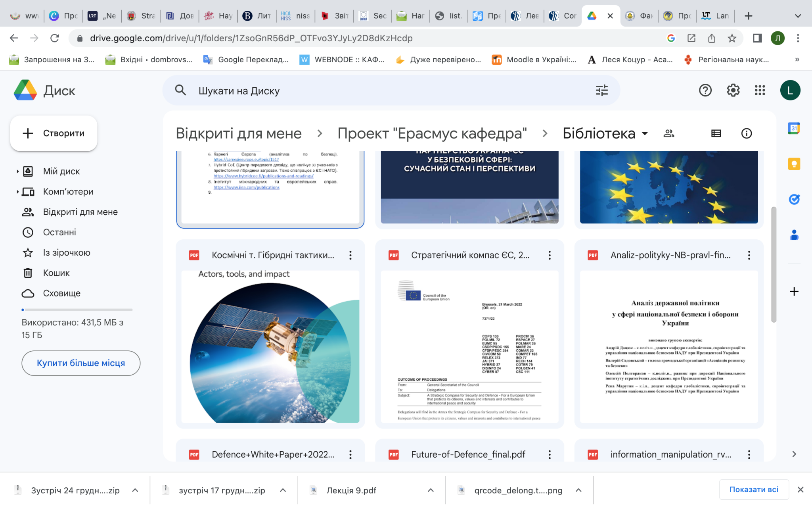
Task: Open more options for Космічні т. Гібридні тактики
Action: tap(350, 255)
